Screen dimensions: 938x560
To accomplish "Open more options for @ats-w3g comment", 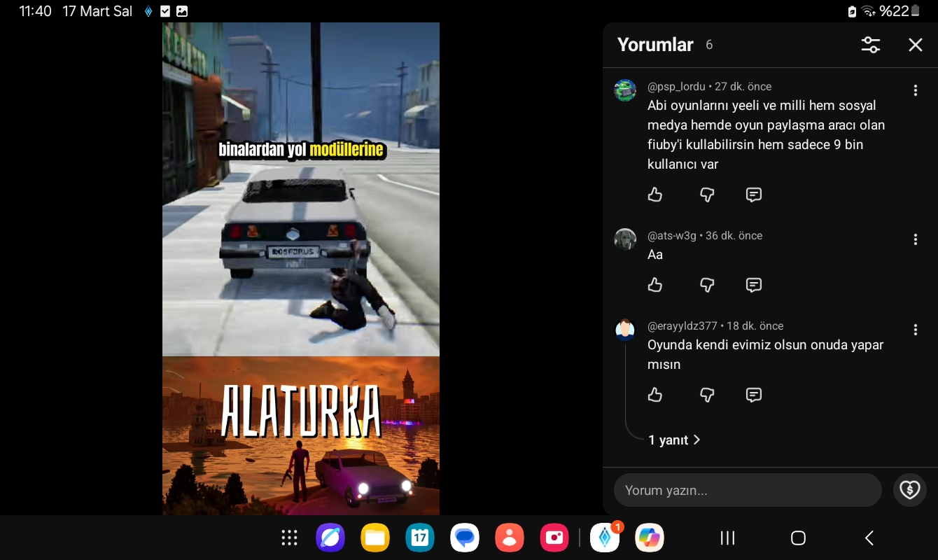I will coord(915,239).
